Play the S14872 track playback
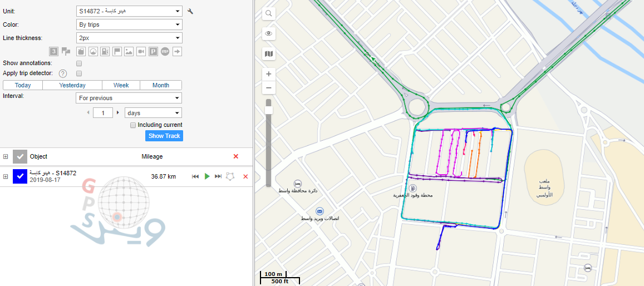This screenshot has width=644, height=286. pos(207,176)
